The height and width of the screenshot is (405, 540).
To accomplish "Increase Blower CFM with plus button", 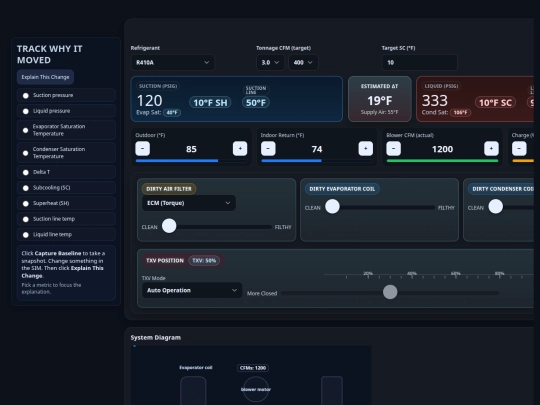I will (x=491, y=148).
